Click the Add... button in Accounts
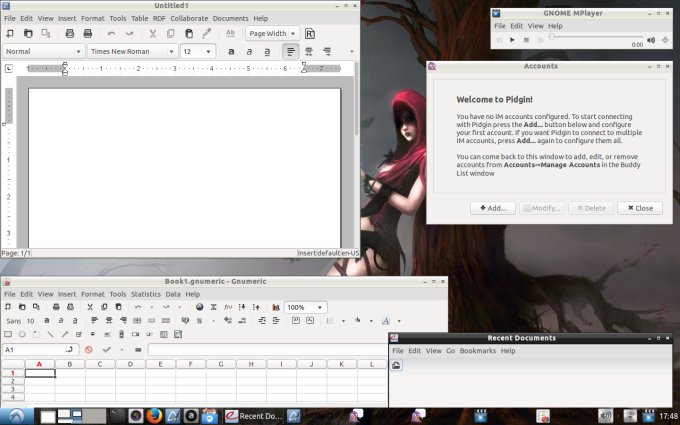 pyautogui.click(x=492, y=208)
